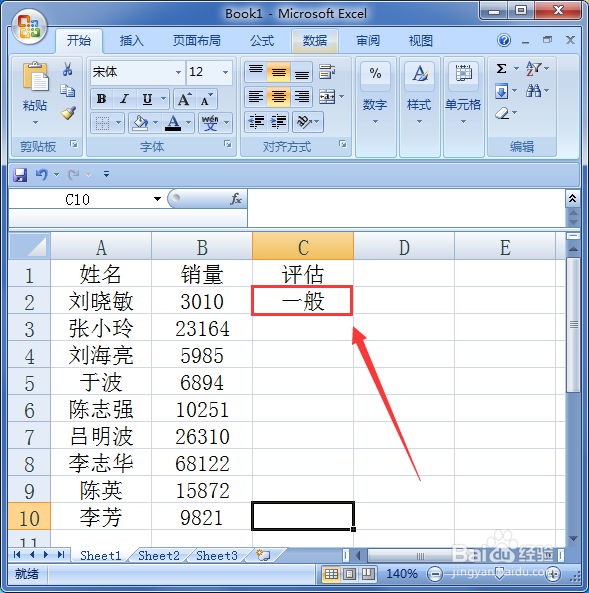
Task: Select the Format Painter brush
Action: coord(68,112)
